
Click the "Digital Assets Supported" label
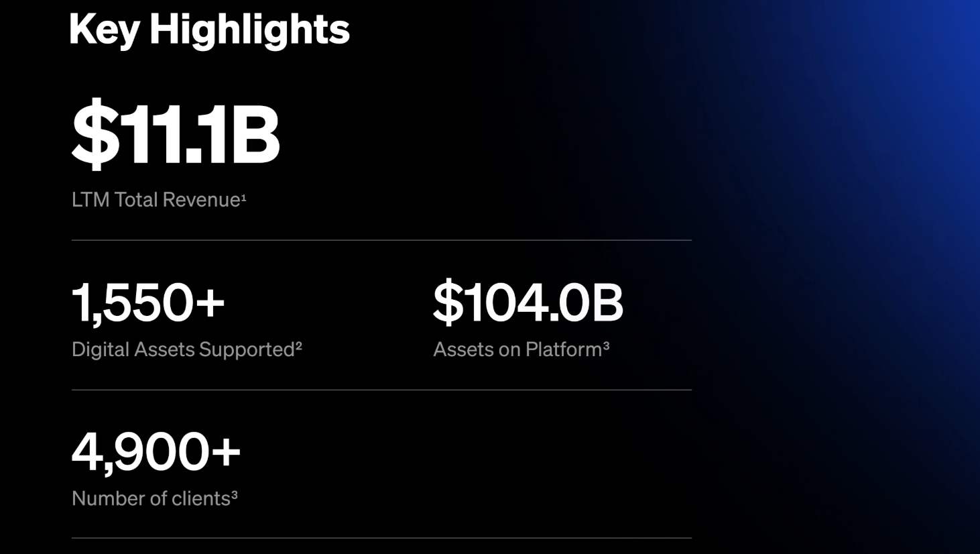point(182,349)
